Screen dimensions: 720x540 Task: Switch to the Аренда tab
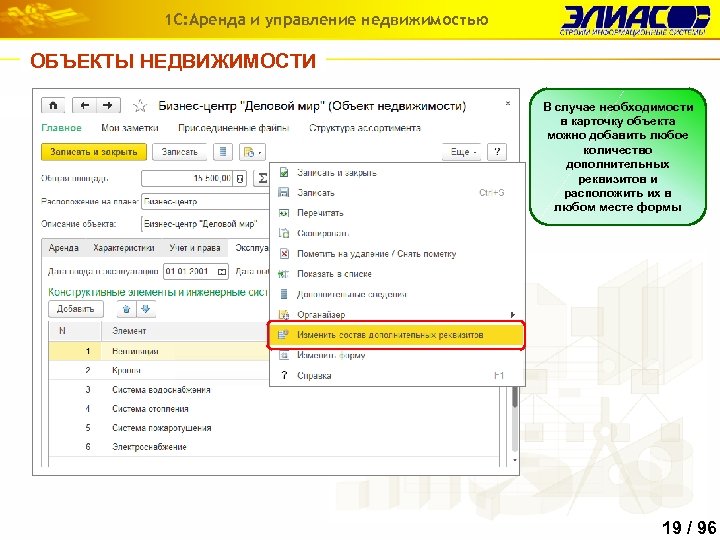click(x=63, y=248)
